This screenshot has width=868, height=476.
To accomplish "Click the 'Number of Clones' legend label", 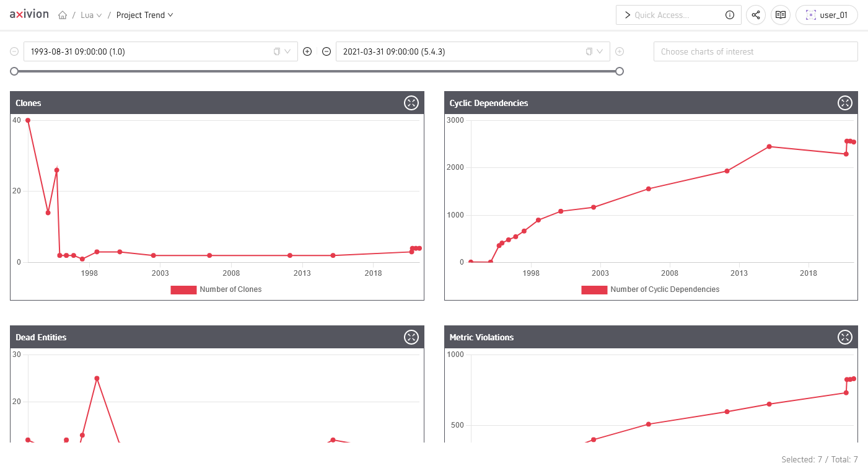I will pos(230,289).
